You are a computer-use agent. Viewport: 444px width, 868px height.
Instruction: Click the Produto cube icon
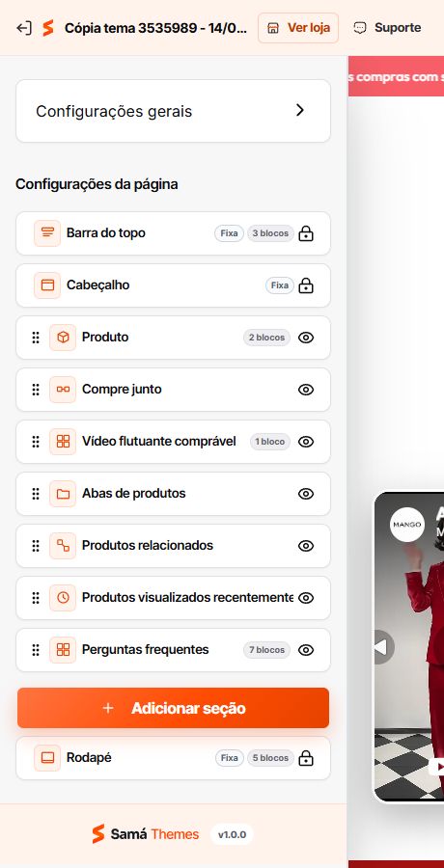(63, 338)
